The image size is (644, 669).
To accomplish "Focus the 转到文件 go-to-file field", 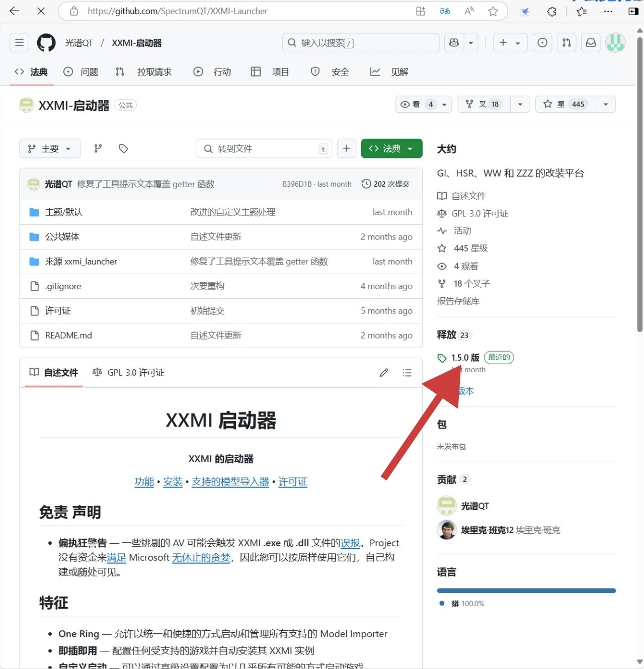I will pyautogui.click(x=264, y=148).
